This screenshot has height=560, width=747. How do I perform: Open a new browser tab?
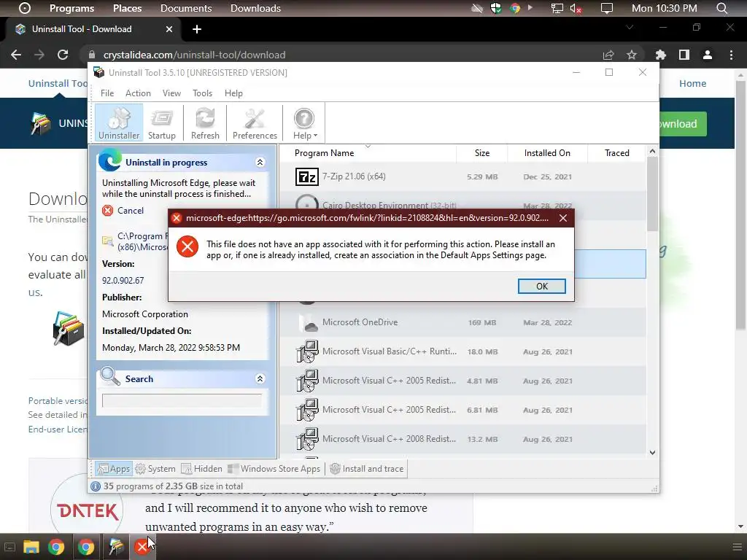[x=197, y=29]
